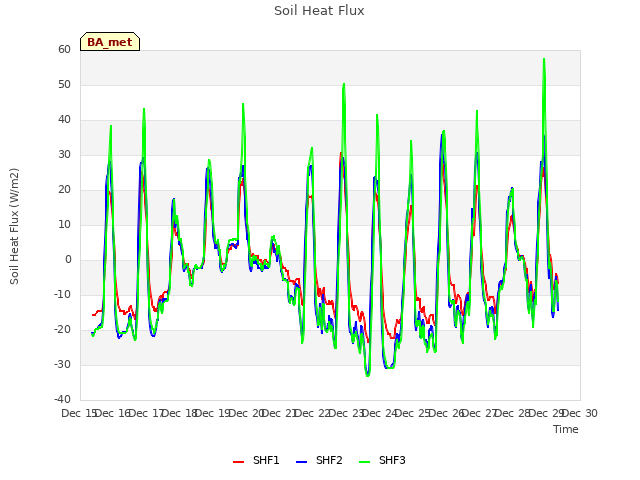Click the Dec 28 x-axis label
Image resolution: width=640 pixels, height=480 pixels.
coord(513,413)
